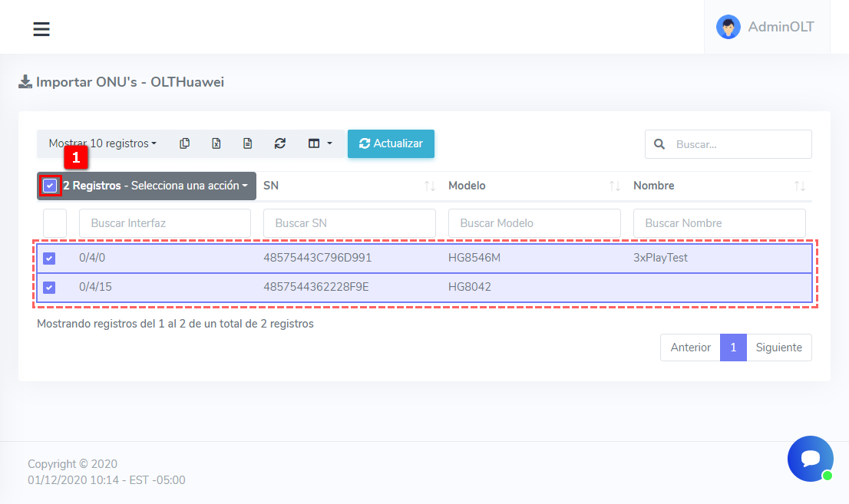
Task: Click the Siguiente pagination button
Action: 778,348
